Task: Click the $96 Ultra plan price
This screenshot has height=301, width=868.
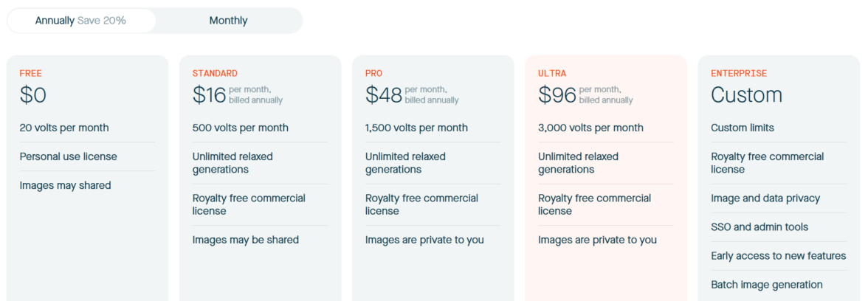Action: coord(556,95)
